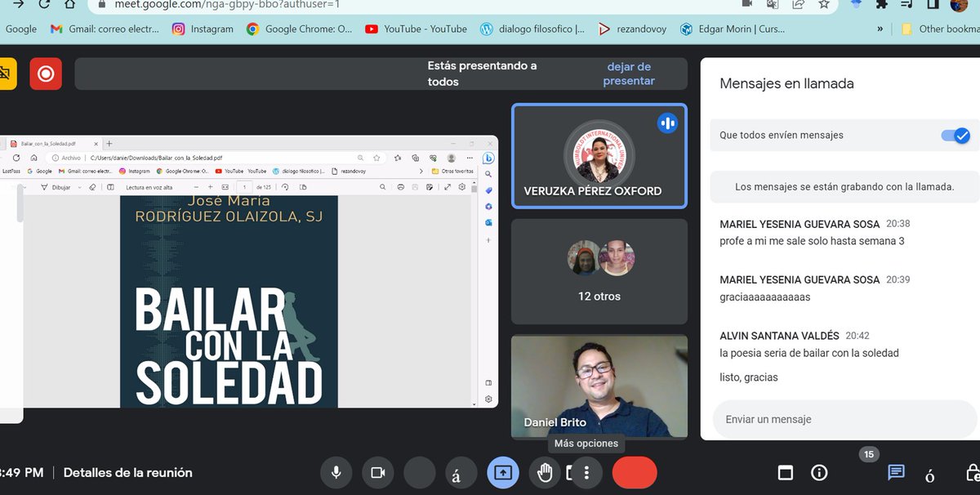Click the Chrome forward arrow

pyautogui.click(x=18, y=4)
